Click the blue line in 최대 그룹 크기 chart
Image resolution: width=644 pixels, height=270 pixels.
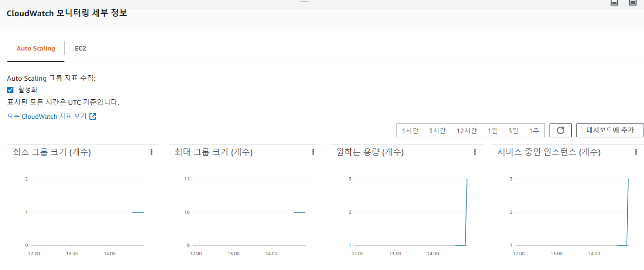(299, 212)
